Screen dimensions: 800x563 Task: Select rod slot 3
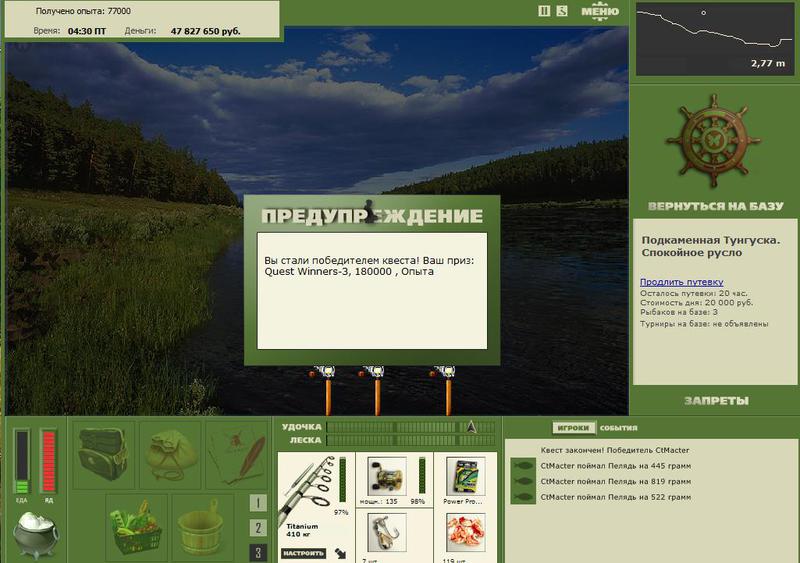pyautogui.click(x=258, y=552)
